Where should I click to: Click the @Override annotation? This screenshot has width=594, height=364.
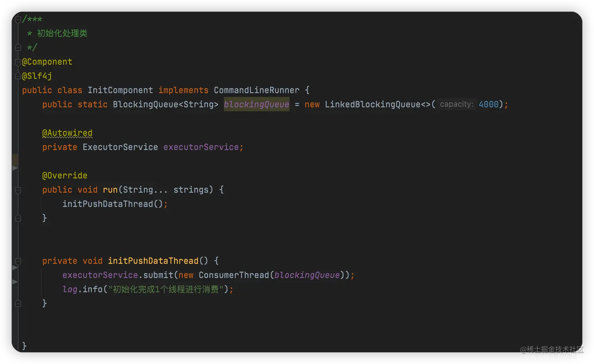(65, 176)
